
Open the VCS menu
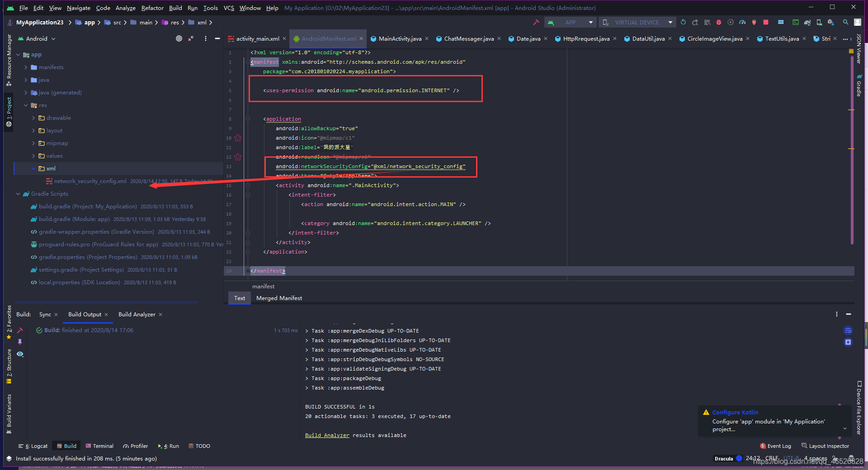point(229,8)
